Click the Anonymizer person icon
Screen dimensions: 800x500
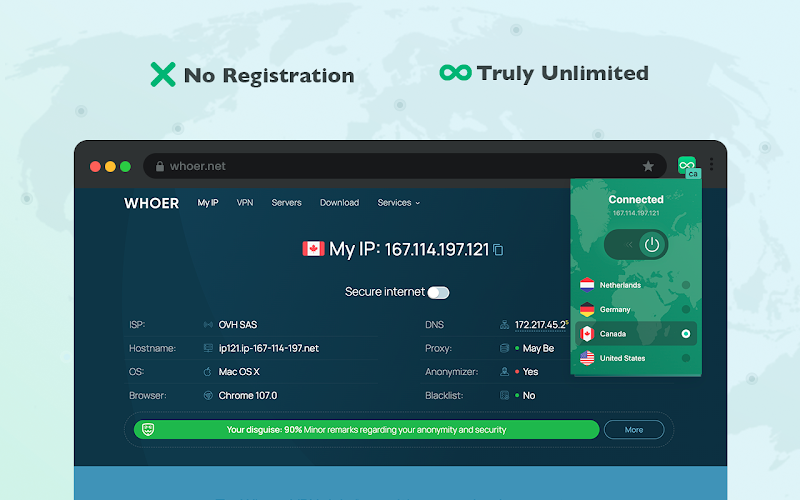pos(505,371)
